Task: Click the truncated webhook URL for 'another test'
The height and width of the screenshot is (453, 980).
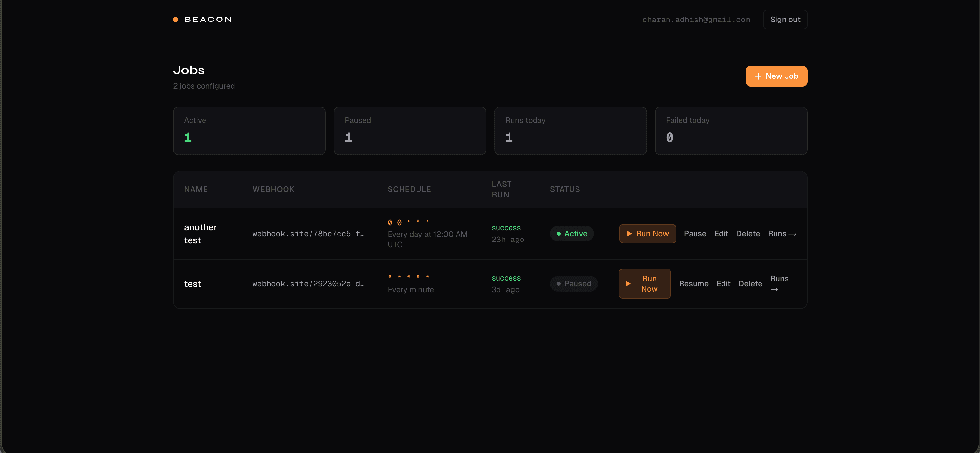Action: [x=309, y=233]
